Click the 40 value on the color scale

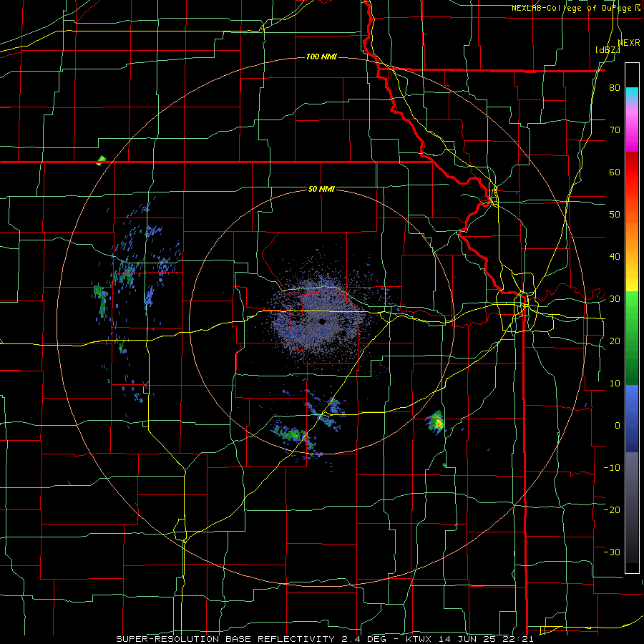[x=615, y=257]
